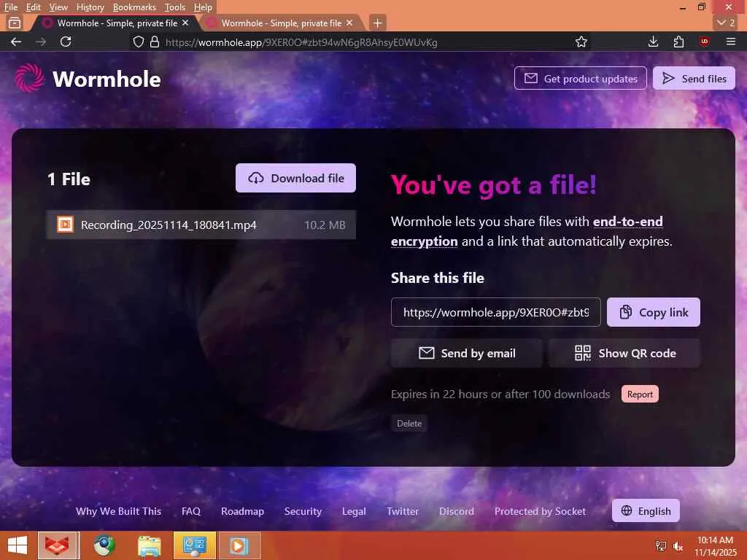
Task: Click the network tray icon
Action: (x=661, y=546)
